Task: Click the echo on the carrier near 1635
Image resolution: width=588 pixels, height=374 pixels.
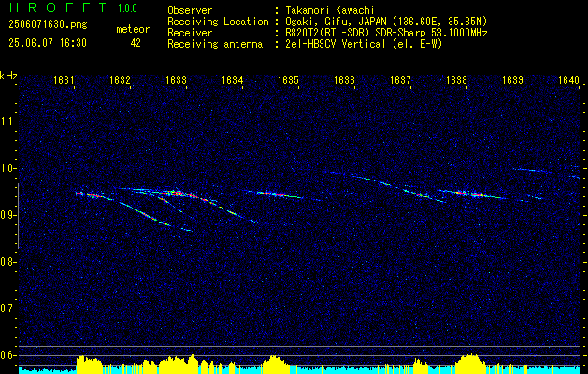Action: pos(278,194)
